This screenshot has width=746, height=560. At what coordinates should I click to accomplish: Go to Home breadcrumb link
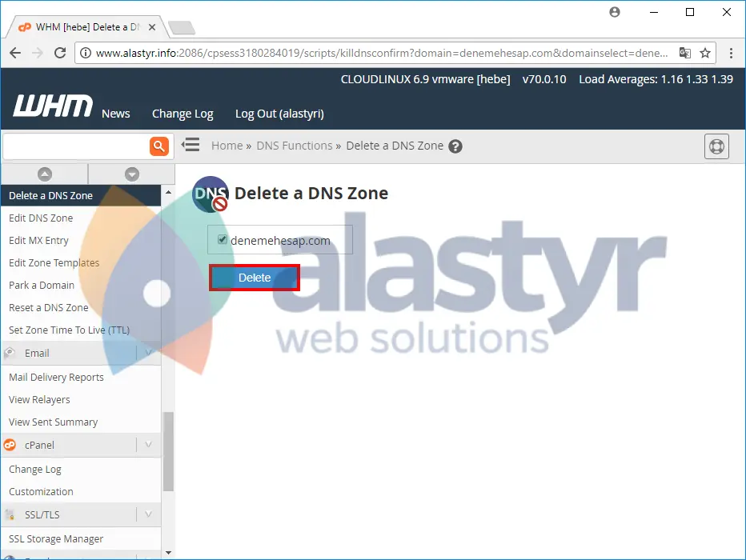click(227, 146)
